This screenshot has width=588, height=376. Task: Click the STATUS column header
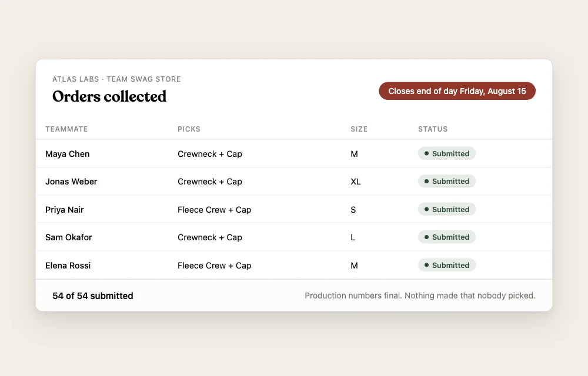433,129
